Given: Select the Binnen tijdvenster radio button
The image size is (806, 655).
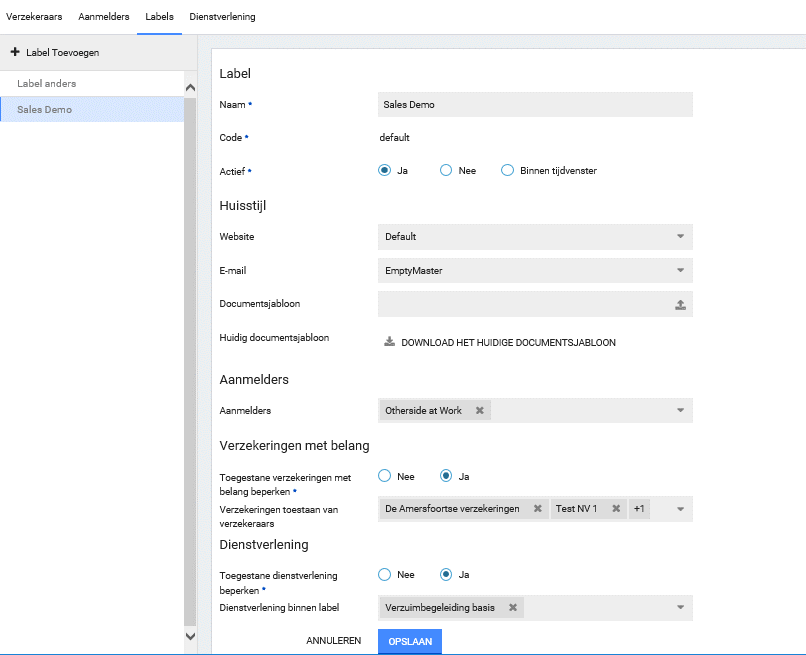Looking at the screenshot, I should [507, 170].
